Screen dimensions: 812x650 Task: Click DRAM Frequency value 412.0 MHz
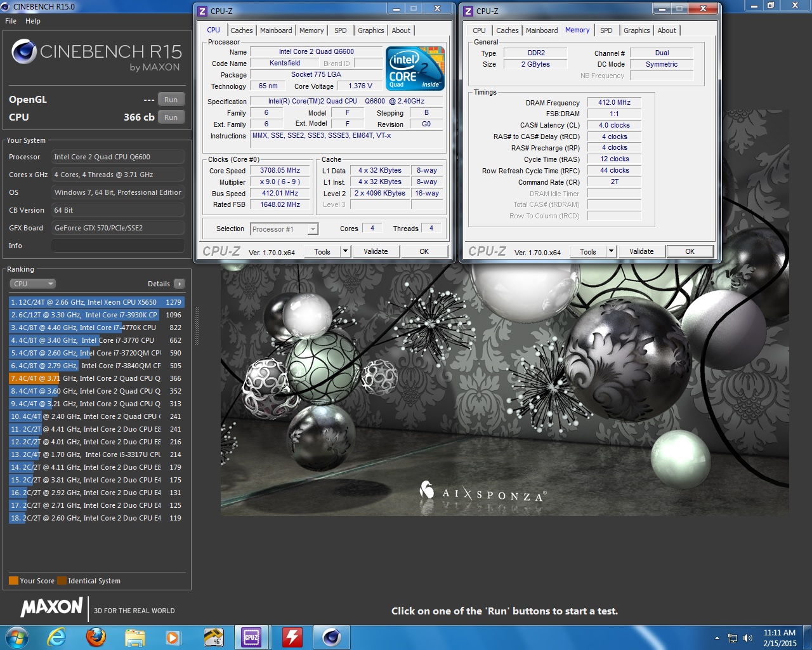click(614, 102)
